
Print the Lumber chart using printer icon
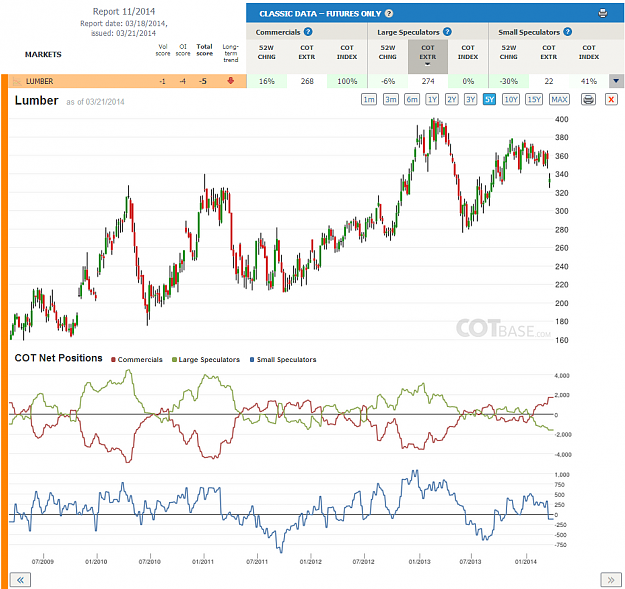pos(588,99)
